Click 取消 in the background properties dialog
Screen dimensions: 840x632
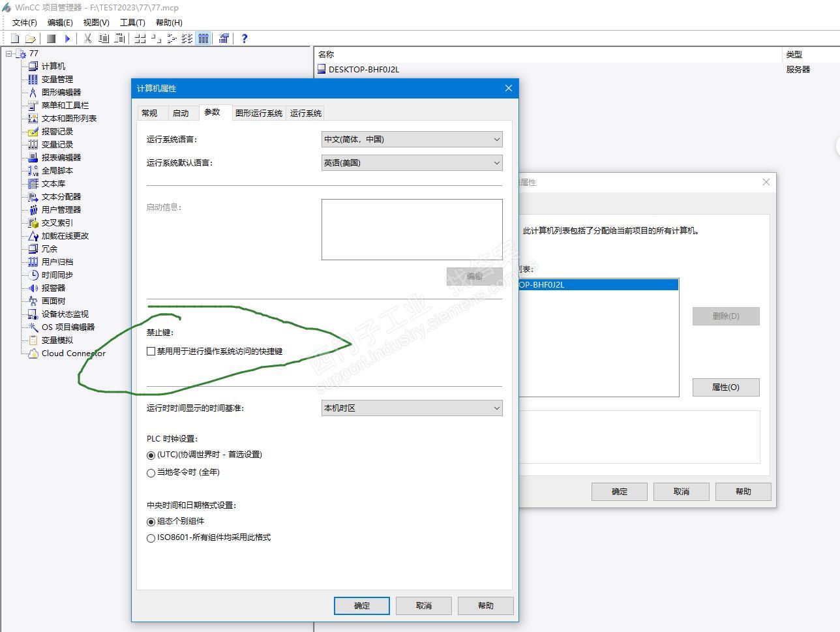click(682, 491)
